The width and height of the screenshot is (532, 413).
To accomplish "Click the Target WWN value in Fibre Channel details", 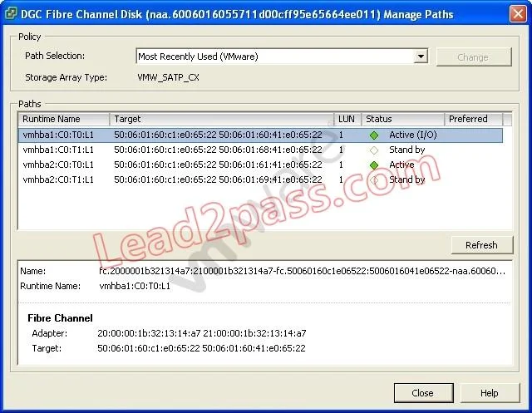I will (201, 348).
